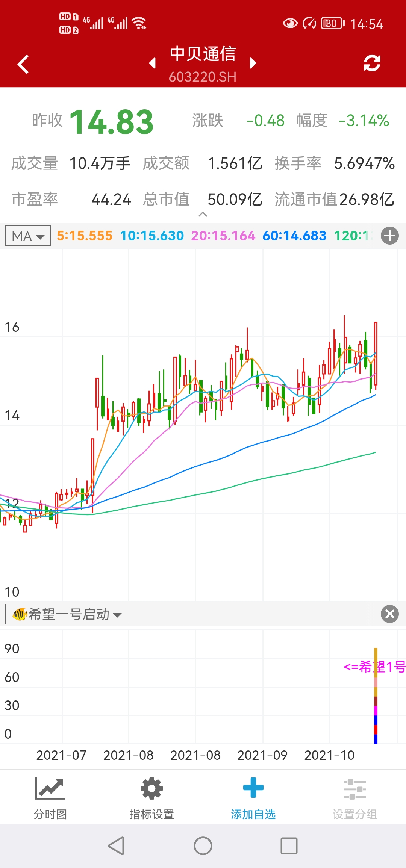
Task: Expand the 希望一号启动 indicator selector
Action: point(67,614)
